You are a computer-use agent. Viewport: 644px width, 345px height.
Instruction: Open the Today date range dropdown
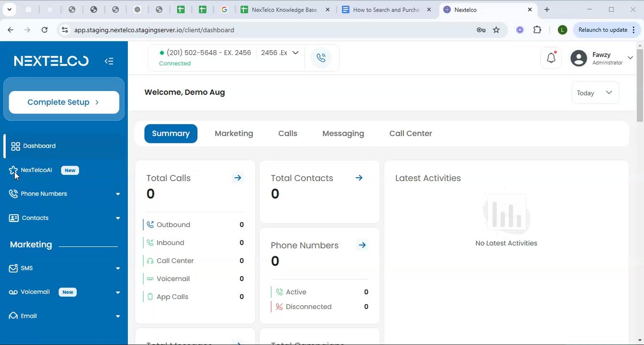click(595, 93)
